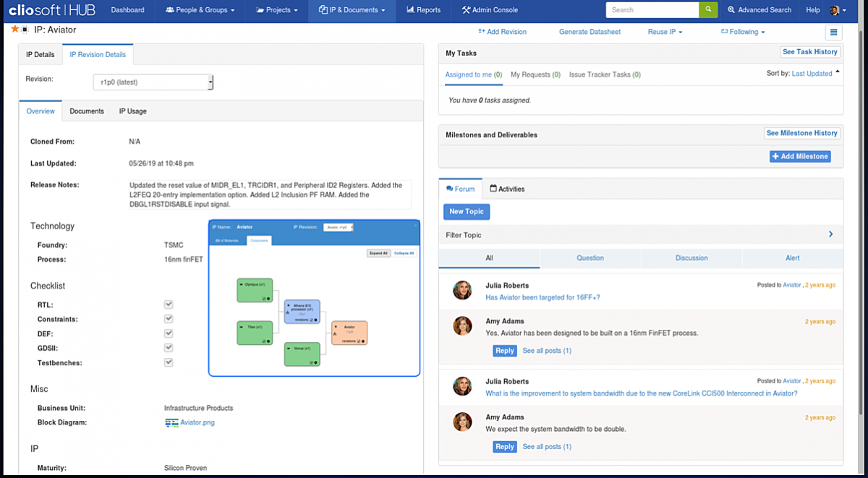This screenshot has width=868, height=478.
Task: Click inside the Search field
Action: click(x=650, y=10)
